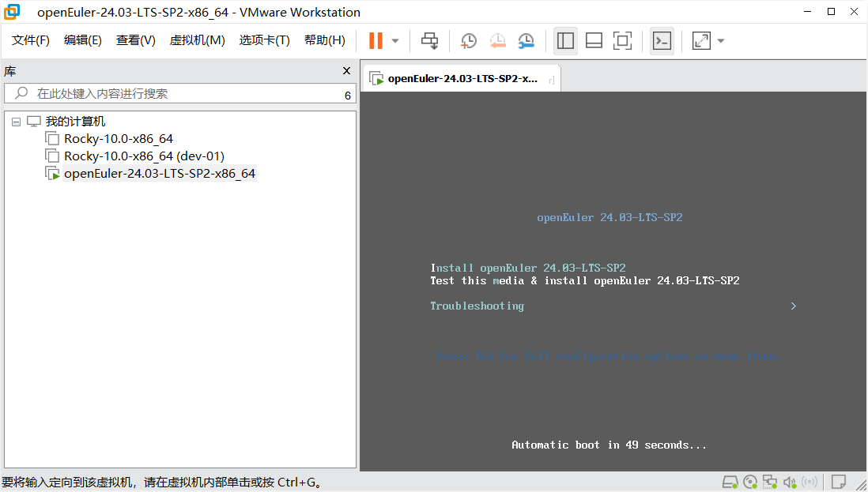Pause the running virtual machine
Image resolution: width=868 pixels, height=492 pixels.
tap(376, 40)
